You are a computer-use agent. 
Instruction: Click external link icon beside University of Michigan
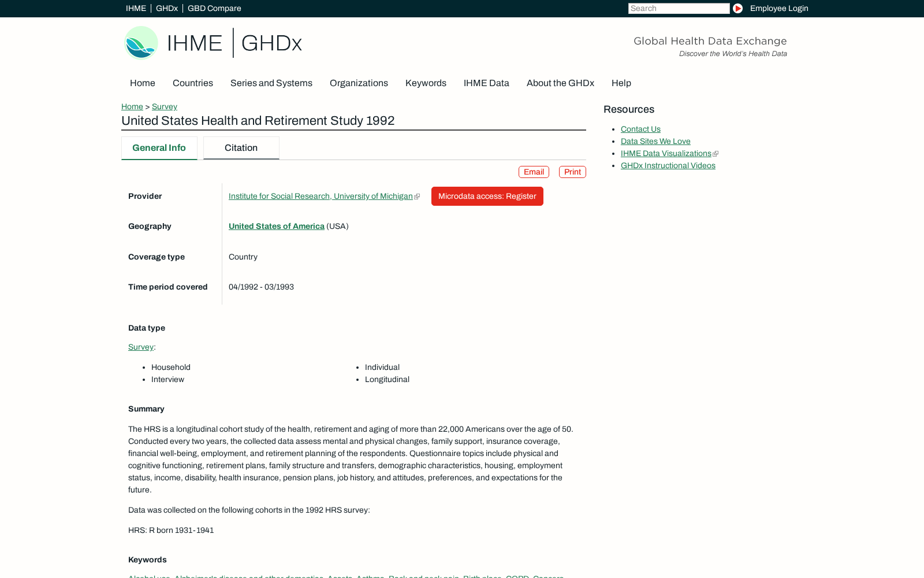tap(417, 197)
